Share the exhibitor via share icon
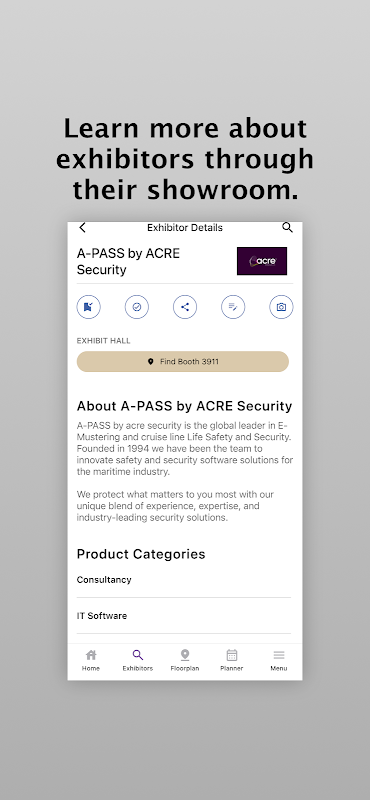 [x=185, y=307]
